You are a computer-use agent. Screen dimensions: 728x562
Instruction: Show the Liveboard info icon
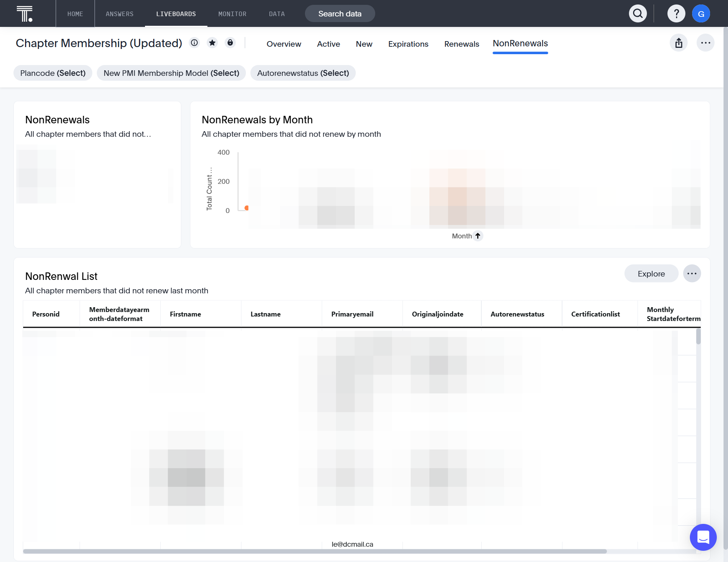(x=194, y=43)
